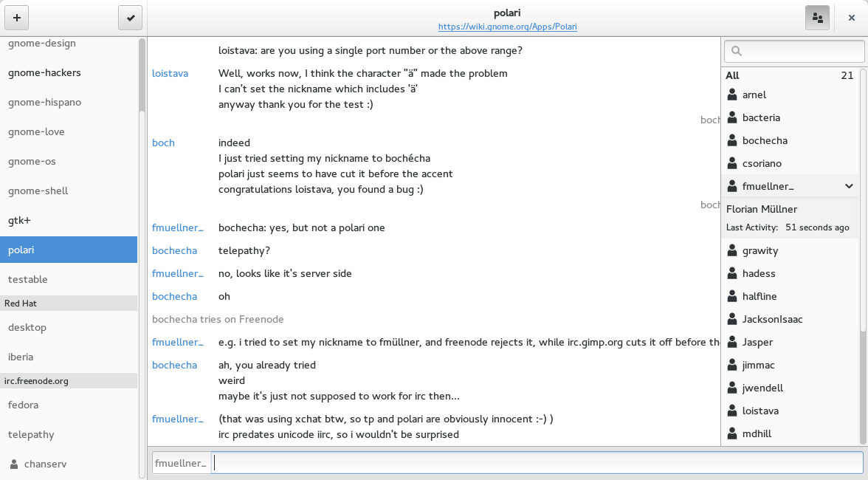
Task: Click the bacteria user icon
Action: [x=732, y=117]
